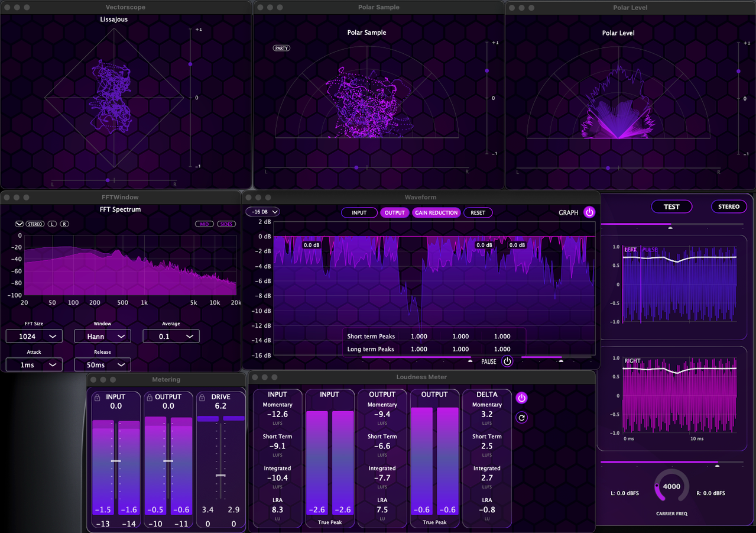The image size is (756, 533).
Task: Click the DELTA Short Term 2.5 value
Action: (x=487, y=446)
